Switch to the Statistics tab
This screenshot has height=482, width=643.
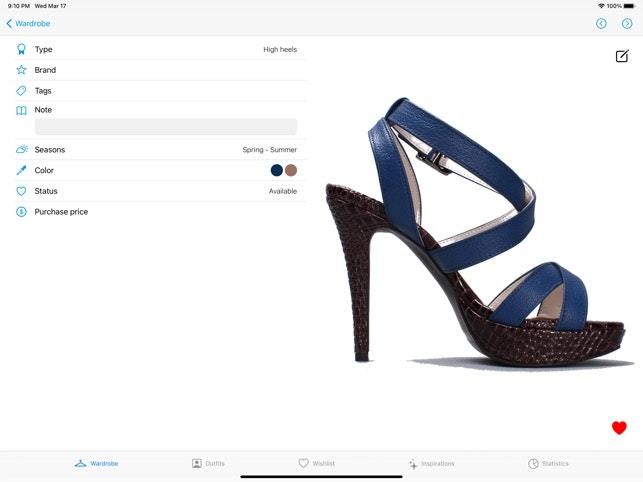pyautogui.click(x=548, y=464)
